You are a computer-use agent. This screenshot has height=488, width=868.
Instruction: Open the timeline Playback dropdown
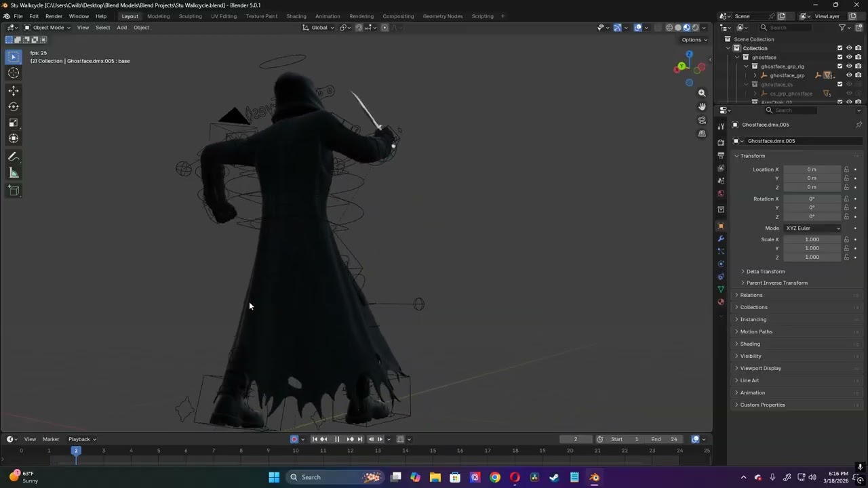(82, 439)
